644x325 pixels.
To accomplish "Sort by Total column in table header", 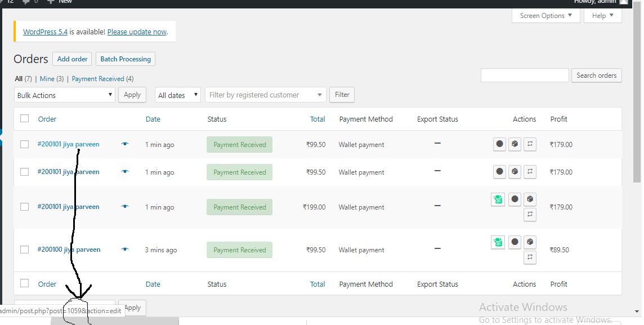I will point(317,119).
